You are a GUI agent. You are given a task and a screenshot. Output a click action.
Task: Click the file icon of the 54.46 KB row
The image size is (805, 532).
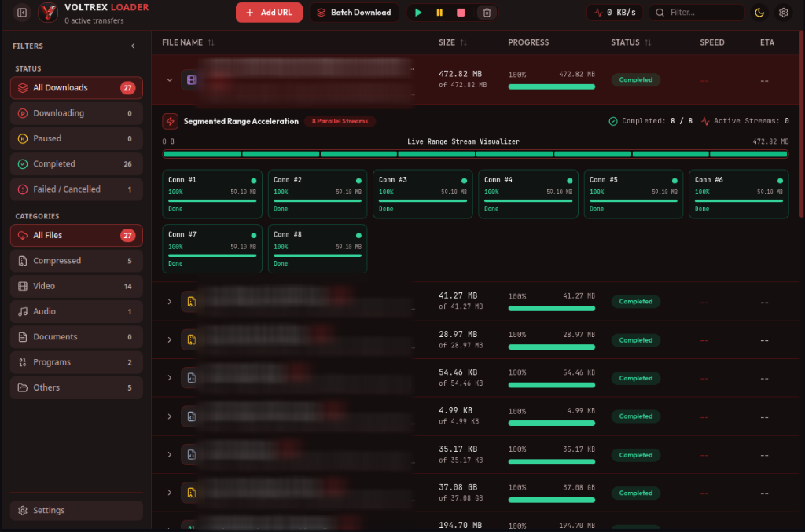(192, 378)
